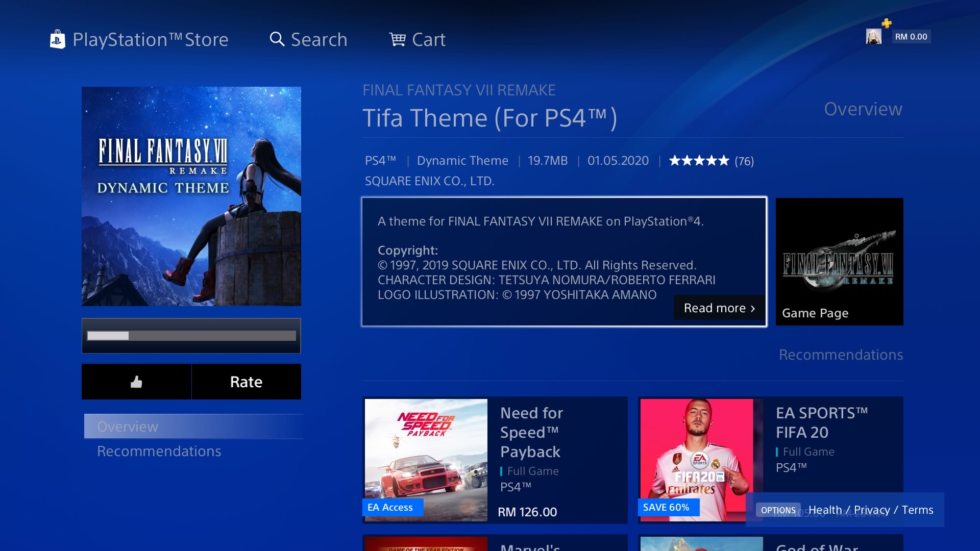
Task: Click the user avatar icon
Action: point(873,36)
